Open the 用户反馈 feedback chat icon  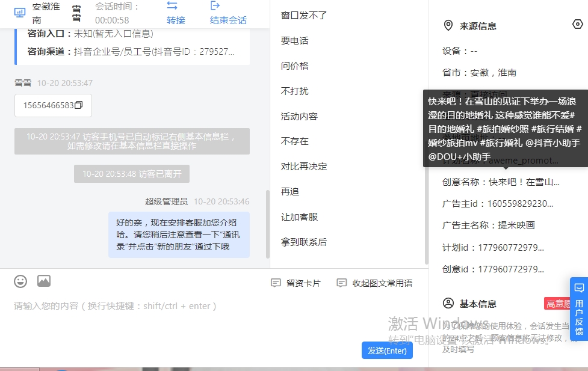(579, 288)
